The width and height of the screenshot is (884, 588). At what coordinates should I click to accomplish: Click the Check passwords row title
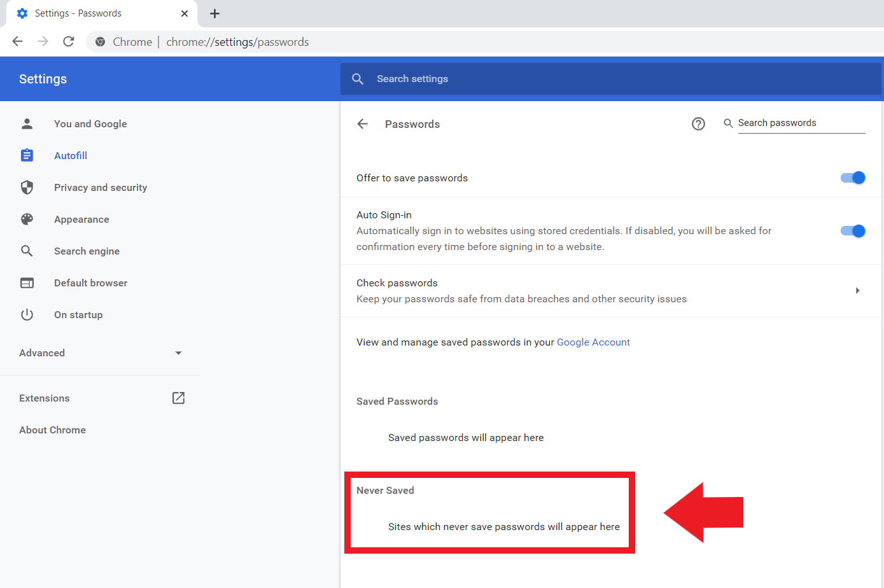[397, 283]
